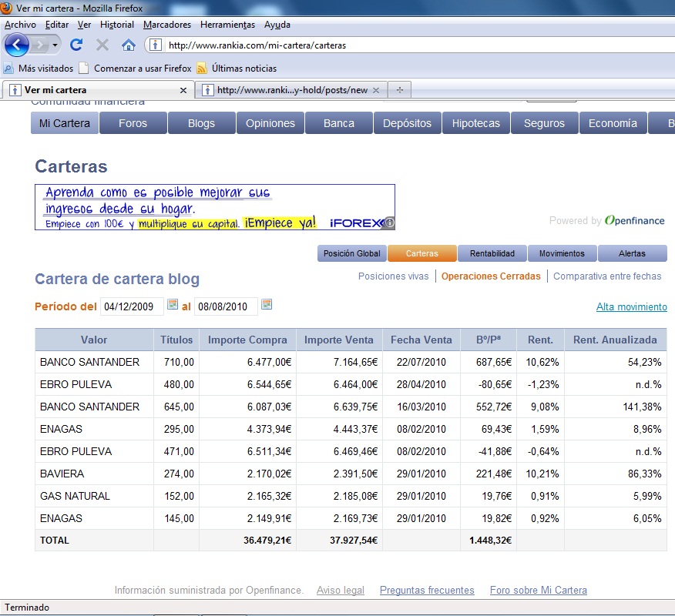This screenshot has width=675, height=616.
Task: Expand the back/forward history dropdown arrow
Action: (55, 45)
